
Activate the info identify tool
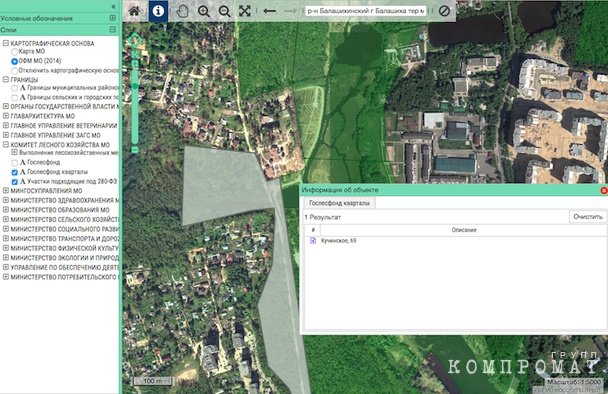coord(158,11)
